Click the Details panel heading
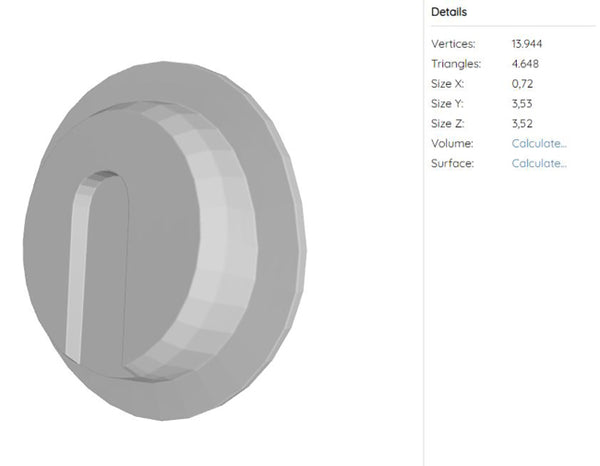This screenshot has height=466, width=600. tap(449, 12)
